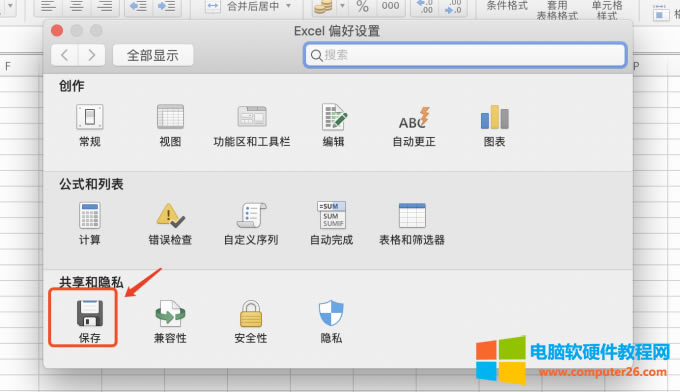Viewport: 680px width, 392px height.
Task: Click the 全部显示 show all button
Action: coord(153,55)
